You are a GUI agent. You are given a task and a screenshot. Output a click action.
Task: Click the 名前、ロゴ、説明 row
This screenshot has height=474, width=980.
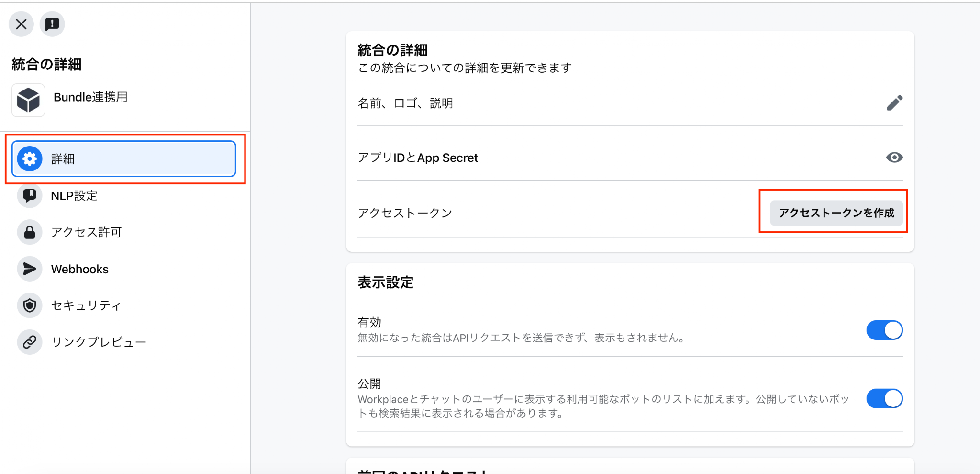[x=630, y=103]
